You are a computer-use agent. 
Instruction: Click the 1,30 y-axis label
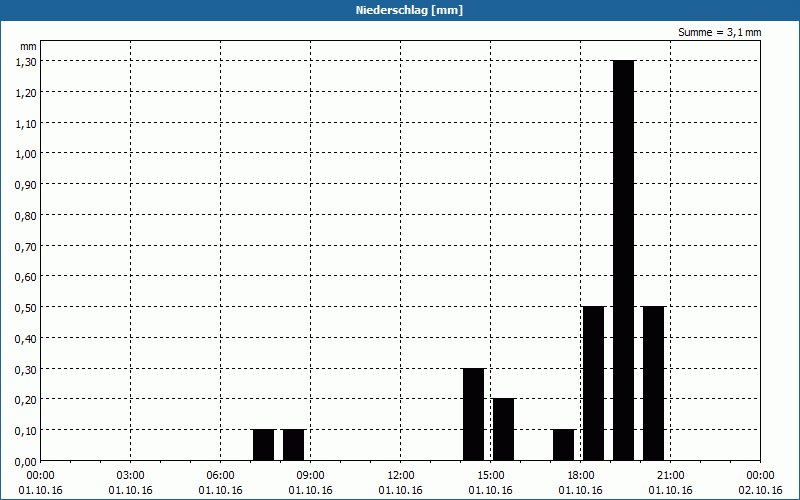coord(26,62)
